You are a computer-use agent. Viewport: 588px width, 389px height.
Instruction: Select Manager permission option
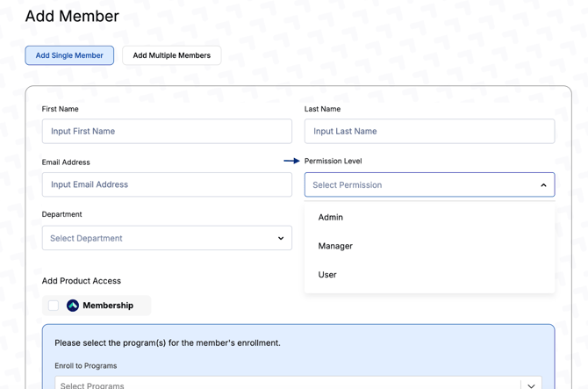(x=335, y=246)
